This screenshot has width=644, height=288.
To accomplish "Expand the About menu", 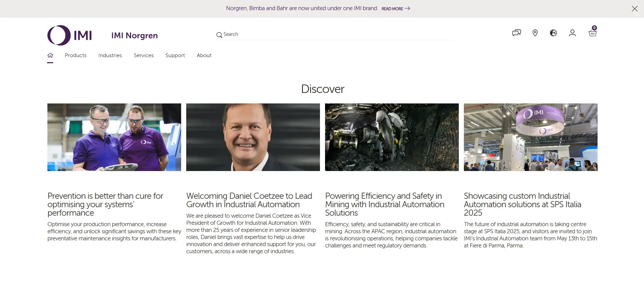I will tap(204, 55).
